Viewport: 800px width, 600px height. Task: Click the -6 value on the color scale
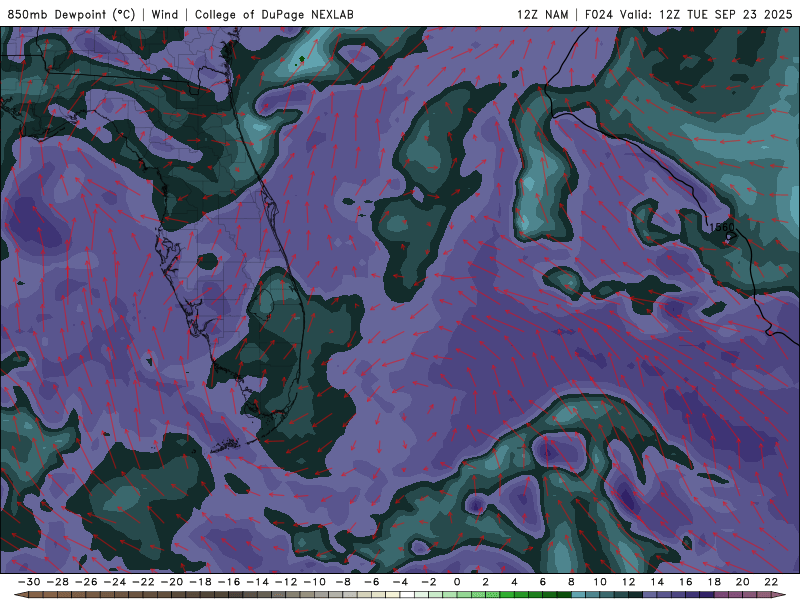coord(372,582)
